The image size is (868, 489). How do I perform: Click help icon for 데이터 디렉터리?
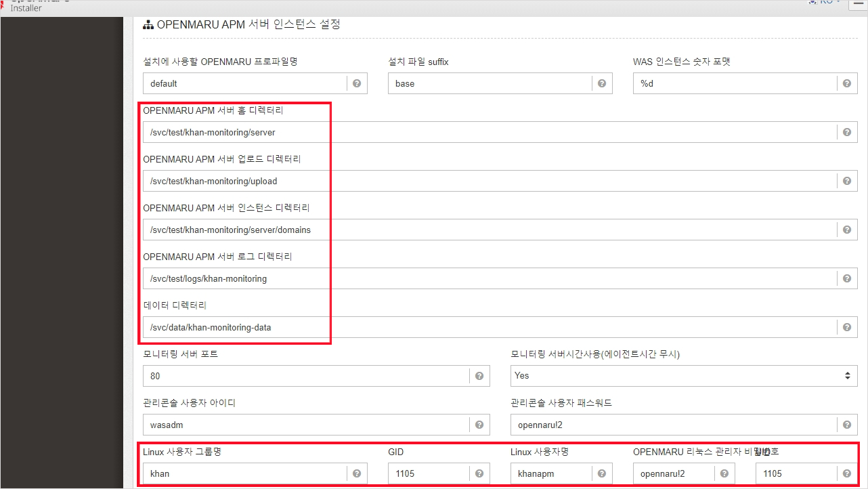(847, 328)
